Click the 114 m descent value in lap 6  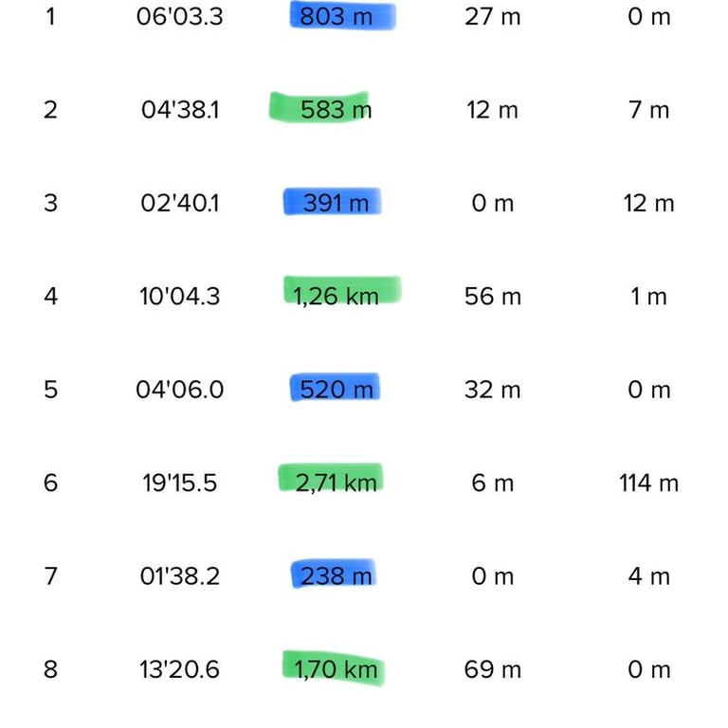(x=649, y=482)
